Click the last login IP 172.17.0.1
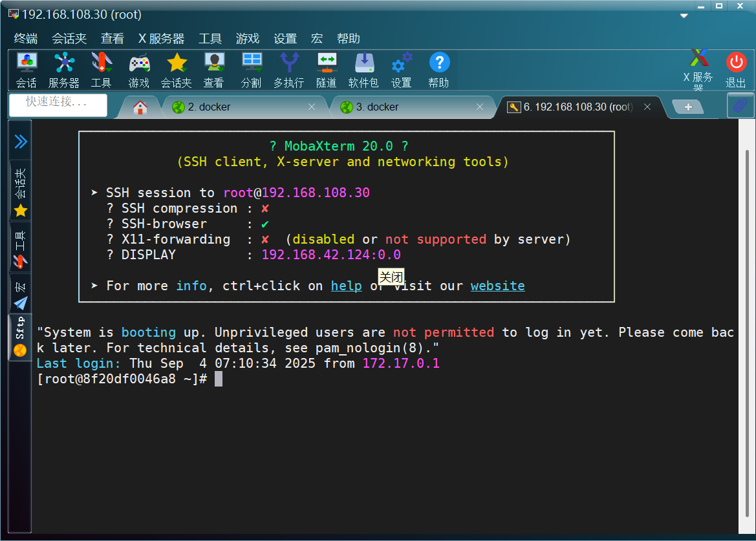This screenshot has height=541, width=756. pos(401,363)
